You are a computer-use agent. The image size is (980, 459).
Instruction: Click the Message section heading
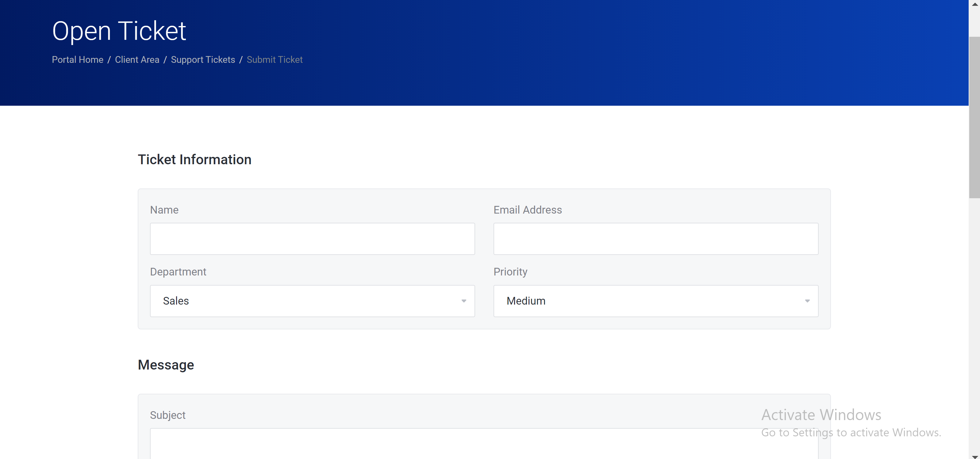coord(166,365)
